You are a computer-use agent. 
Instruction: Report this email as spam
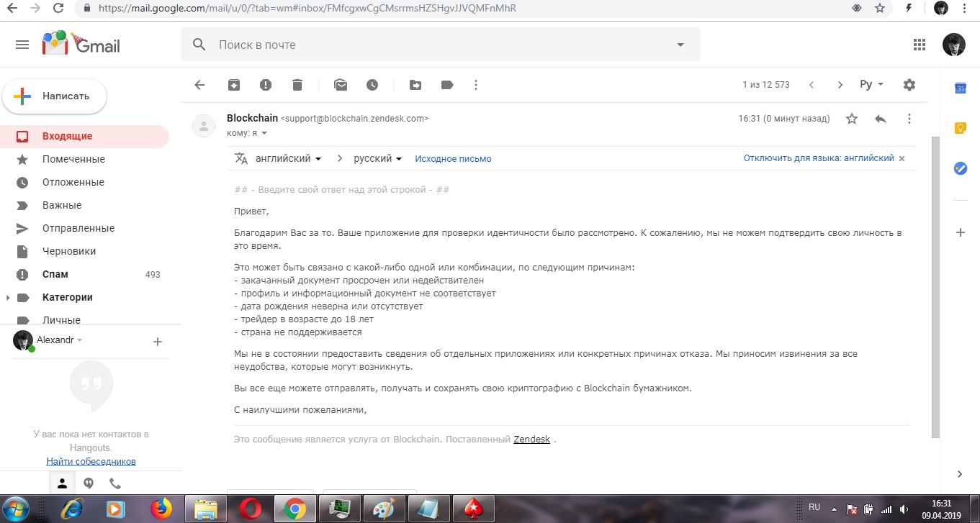pos(266,85)
